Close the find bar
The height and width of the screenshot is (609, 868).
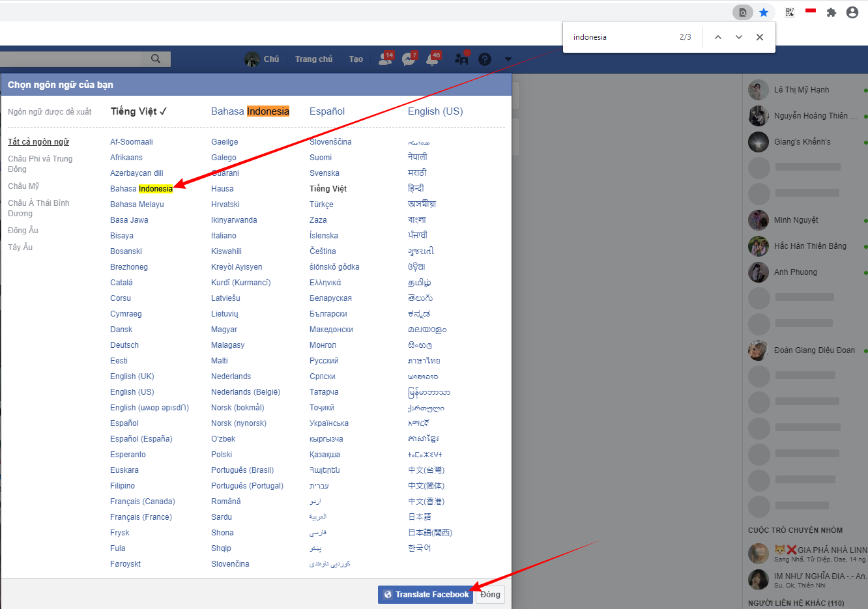tap(759, 37)
